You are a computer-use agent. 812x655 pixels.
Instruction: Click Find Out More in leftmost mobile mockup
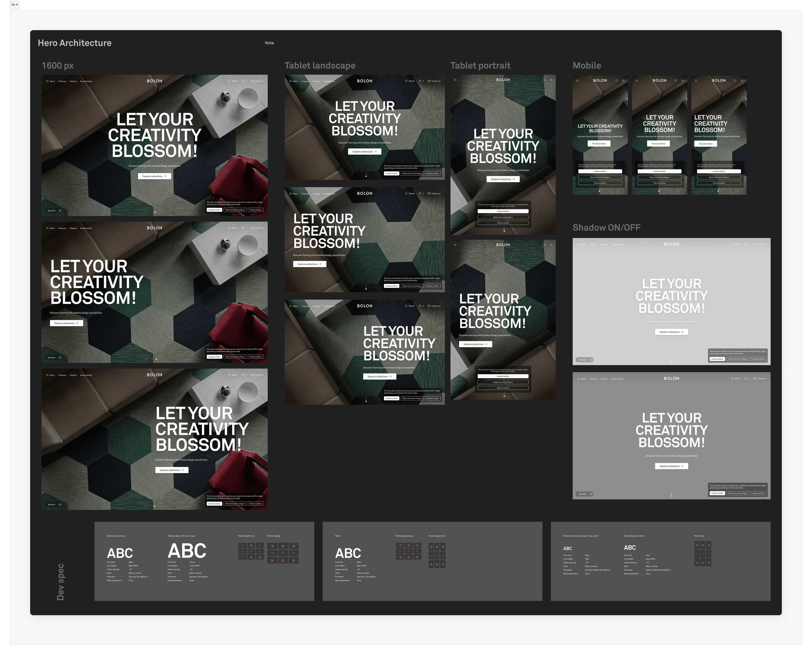[599, 144]
